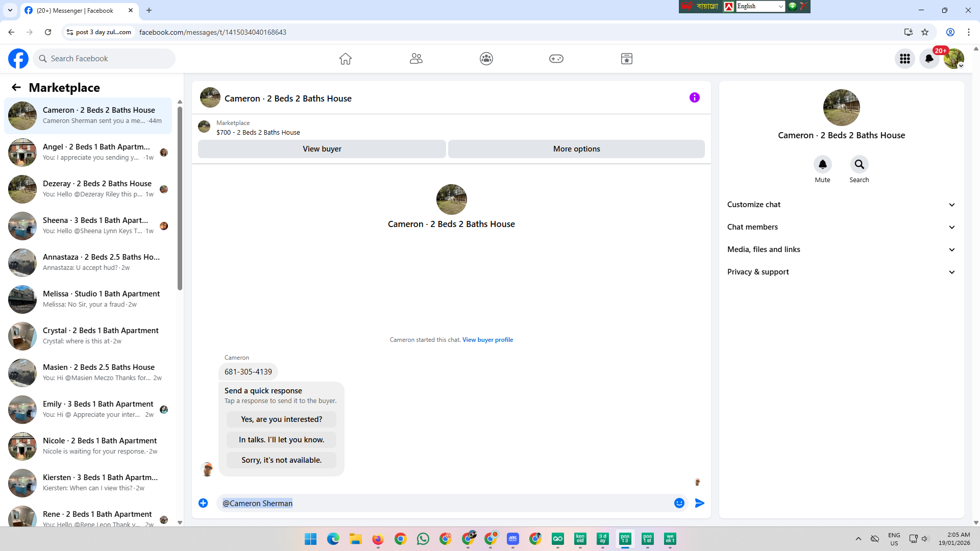
Task: Click the phone number message 681-305-4139
Action: click(x=248, y=372)
